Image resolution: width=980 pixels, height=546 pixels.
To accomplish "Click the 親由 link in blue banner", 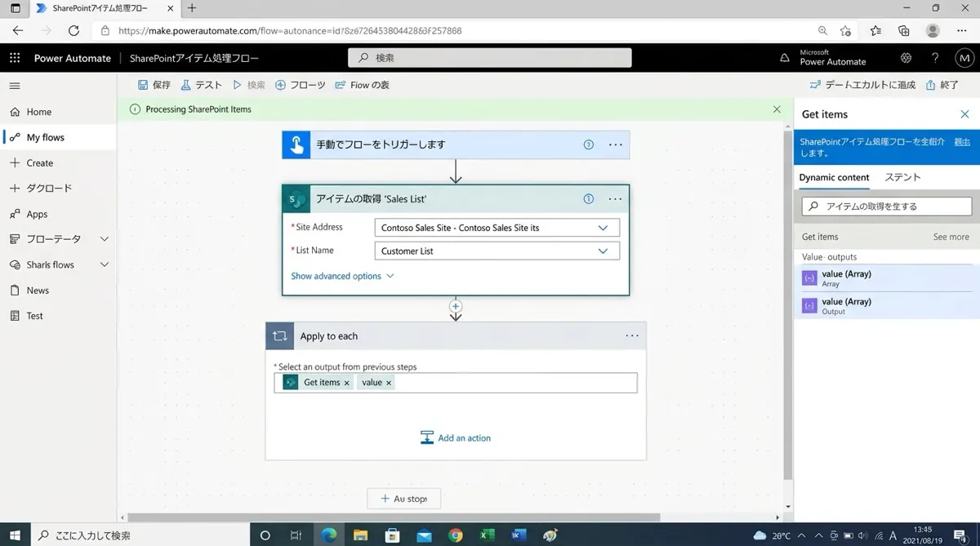I will (962, 142).
